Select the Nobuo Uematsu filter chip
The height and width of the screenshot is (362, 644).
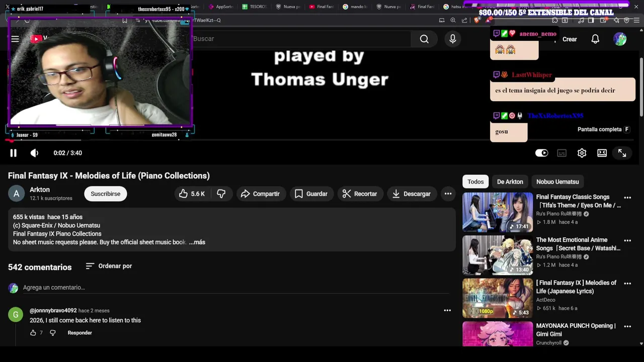pyautogui.click(x=557, y=182)
